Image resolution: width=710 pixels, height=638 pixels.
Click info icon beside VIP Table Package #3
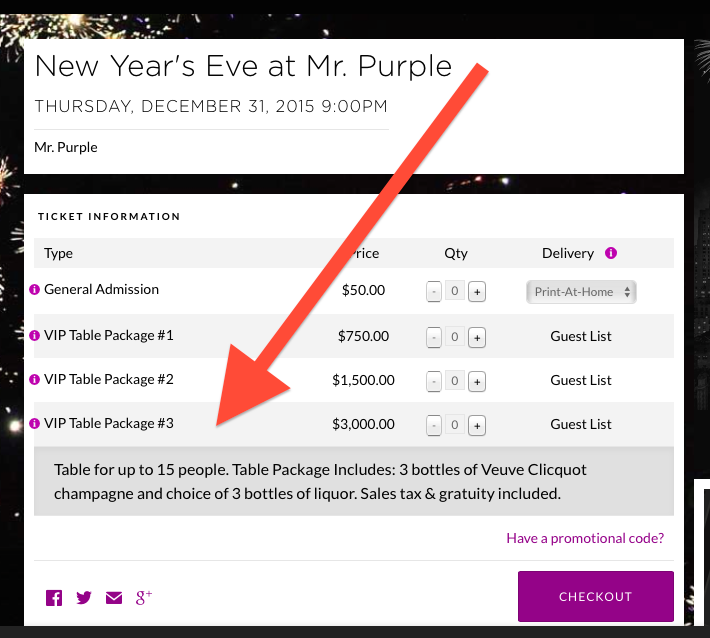click(x=35, y=424)
